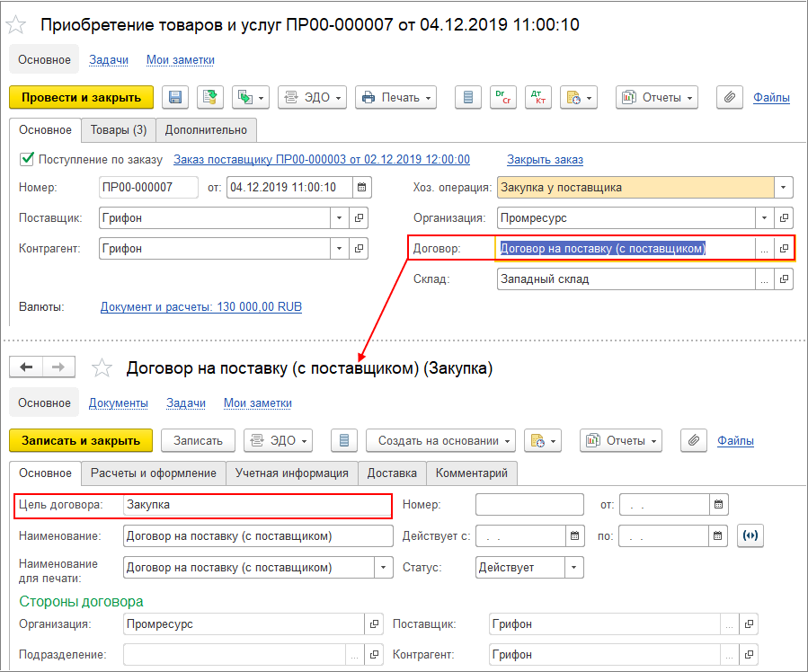Open Отчеты menu in contract form

click(x=621, y=441)
